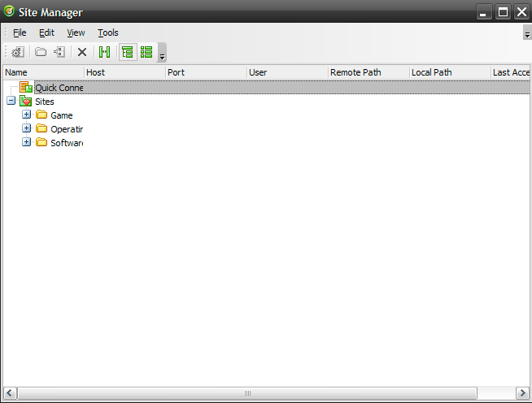Sort by the Name column header

point(43,72)
